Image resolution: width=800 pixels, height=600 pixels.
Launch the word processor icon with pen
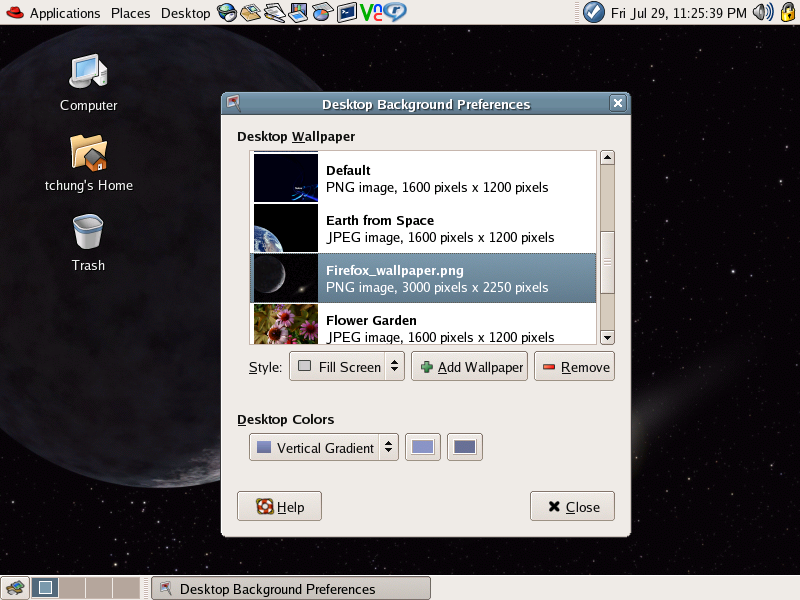[274, 12]
